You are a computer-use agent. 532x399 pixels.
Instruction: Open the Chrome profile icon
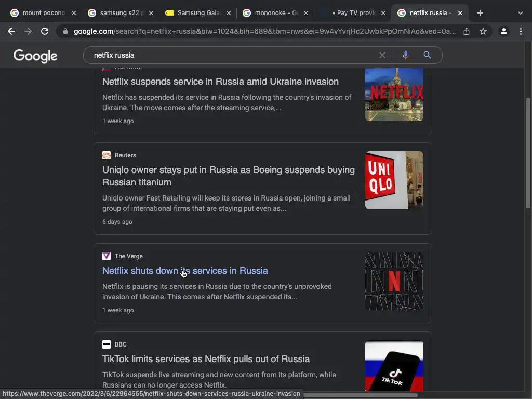click(x=503, y=32)
